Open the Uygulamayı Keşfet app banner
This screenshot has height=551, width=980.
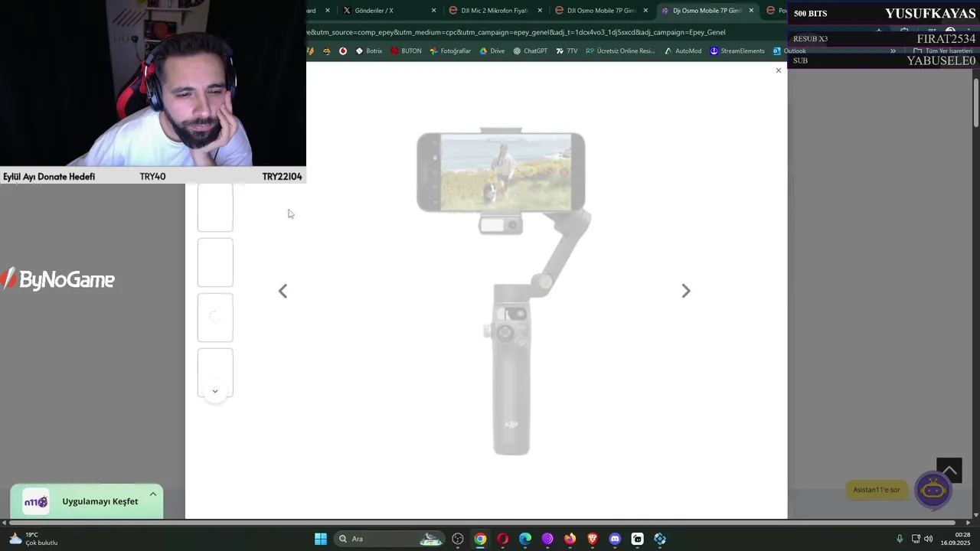pyautogui.click(x=87, y=502)
